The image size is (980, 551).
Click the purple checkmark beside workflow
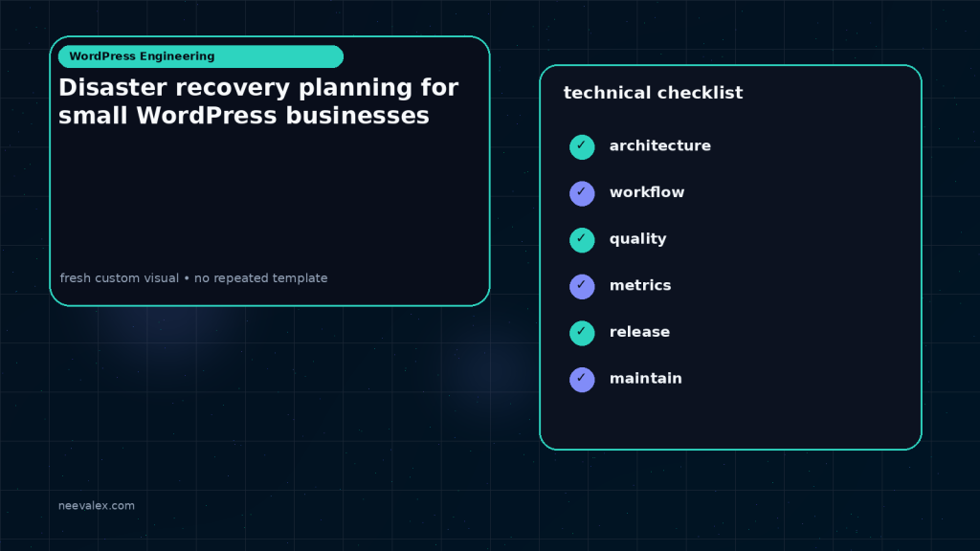(x=582, y=193)
